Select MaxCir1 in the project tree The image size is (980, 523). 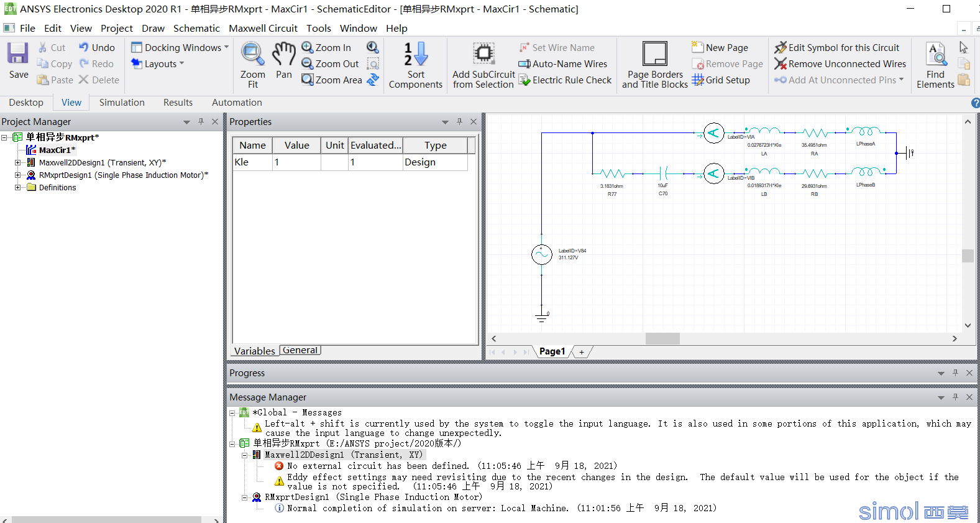pyautogui.click(x=57, y=150)
